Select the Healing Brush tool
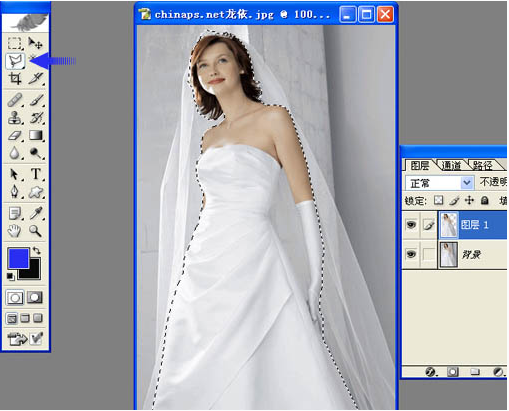Image resolution: width=509 pixels, height=411 pixels. pos(15,100)
